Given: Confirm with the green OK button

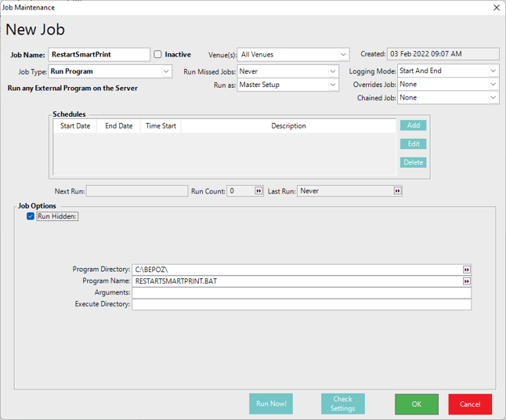Looking at the screenshot, I should [x=416, y=404].
